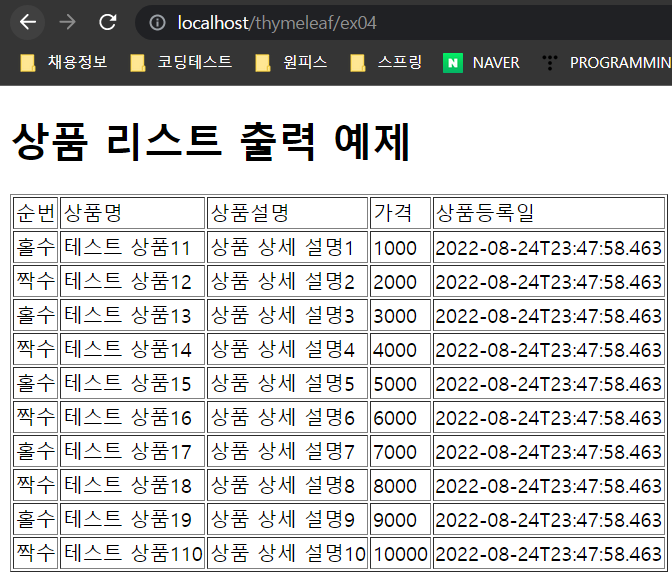
Task: Select the cell 테스트 상품19
Action: pyautogui.click(x=132, y=519)
